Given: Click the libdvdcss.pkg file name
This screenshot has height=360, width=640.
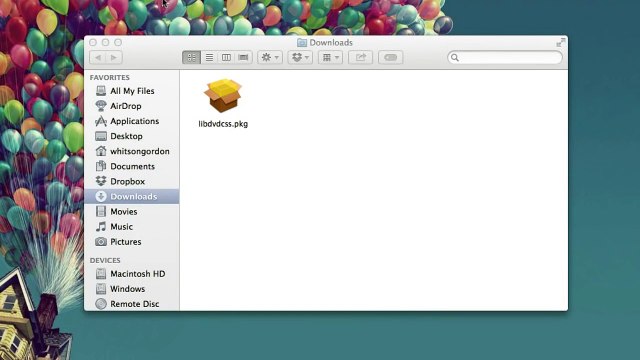Looking at the screenshot, I should [223, 124].
